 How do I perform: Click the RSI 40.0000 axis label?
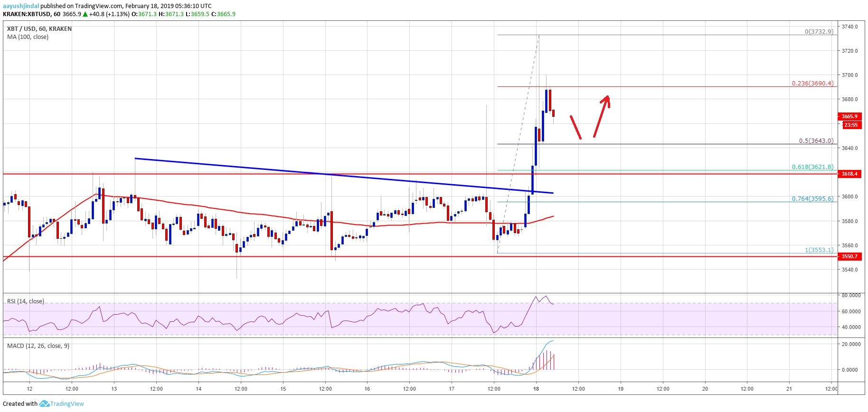click(x=851, y=327)
